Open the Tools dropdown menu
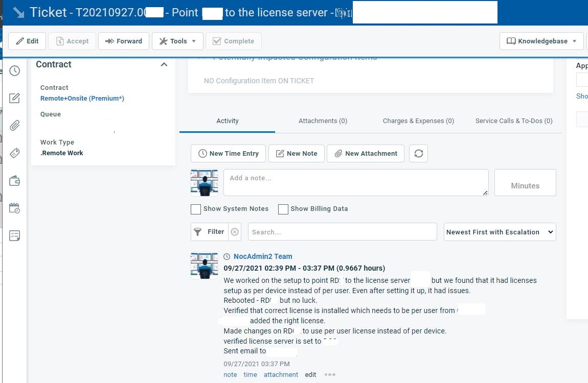Screen dimensions: 588x383 pos(177,41)
